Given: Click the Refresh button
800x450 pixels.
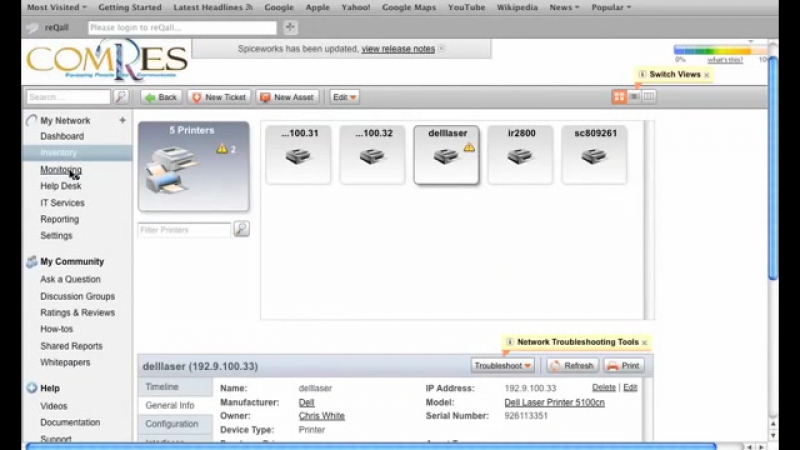Looking at the screenshot, I should (572, 365).
